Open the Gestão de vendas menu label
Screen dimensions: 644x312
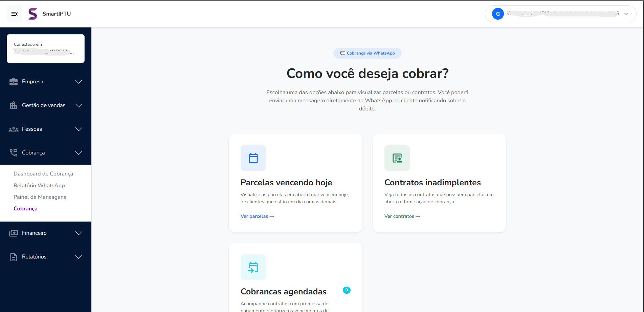click(x=44, y=105)
